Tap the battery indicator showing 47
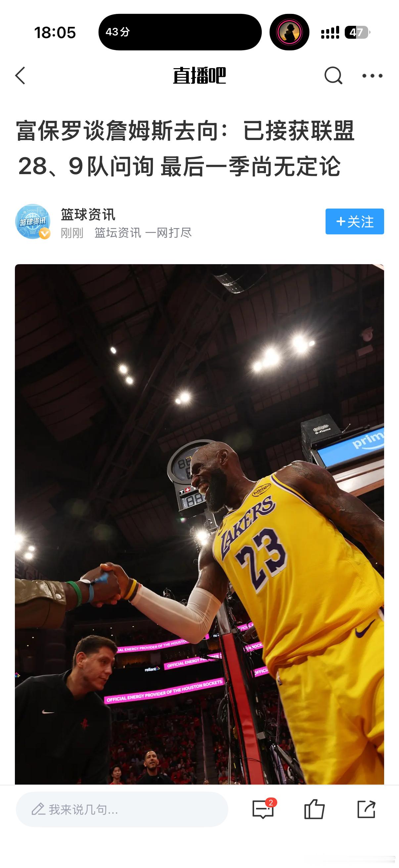The image size is (399, 868). pos(357,32)
